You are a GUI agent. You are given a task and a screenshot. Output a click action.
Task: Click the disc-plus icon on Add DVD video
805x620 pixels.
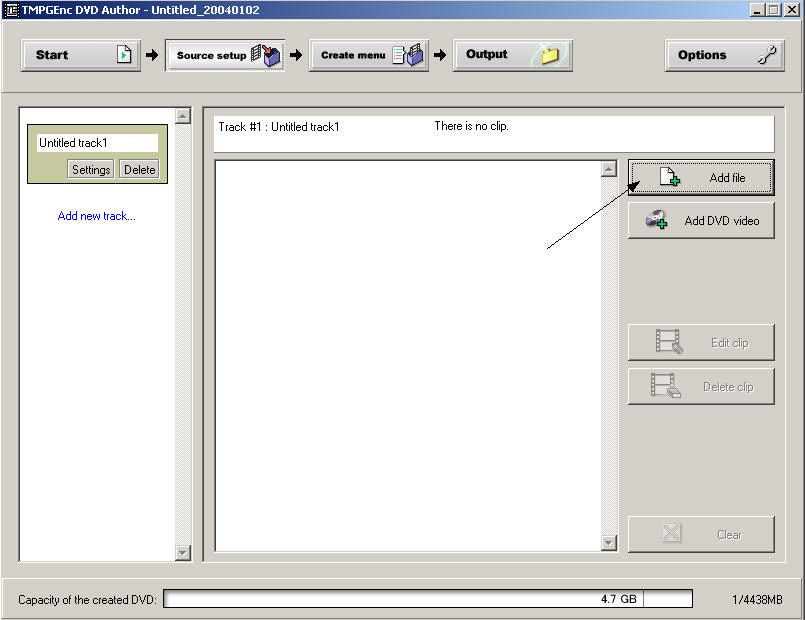coord(657,220)
